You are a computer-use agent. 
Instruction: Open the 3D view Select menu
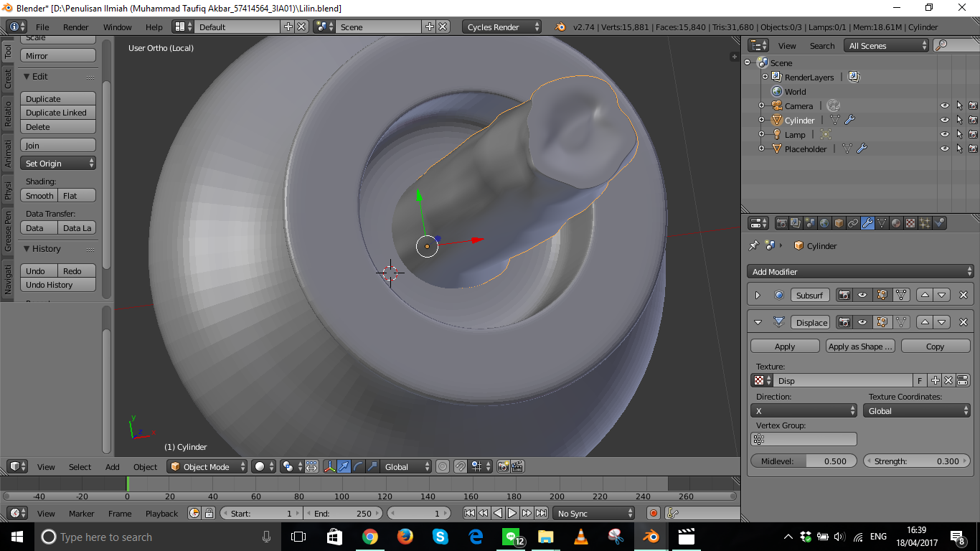[80, 466]
